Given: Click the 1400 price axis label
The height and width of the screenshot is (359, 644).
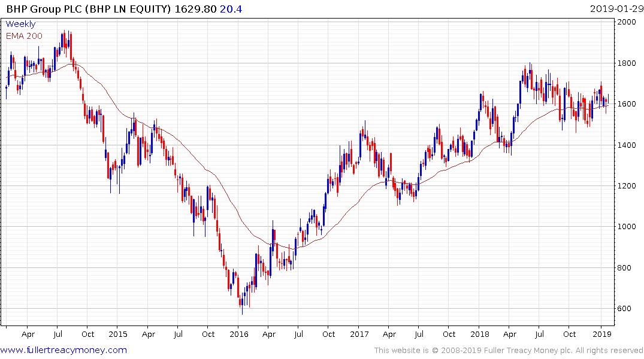Looking at the screenshot, I should click(628, 145).
